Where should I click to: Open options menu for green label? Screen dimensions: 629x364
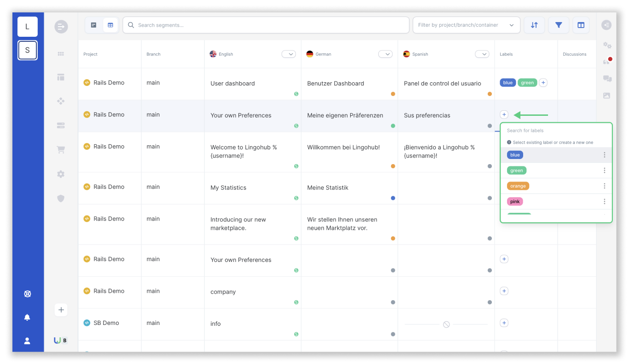[x=604, y=171]
